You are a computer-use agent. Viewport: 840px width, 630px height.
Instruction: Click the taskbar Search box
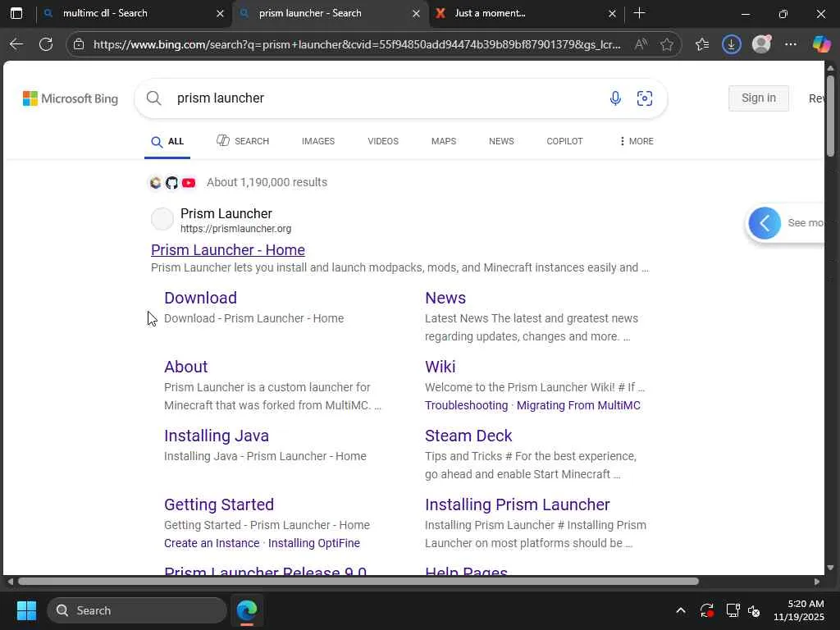click(137, 610)
